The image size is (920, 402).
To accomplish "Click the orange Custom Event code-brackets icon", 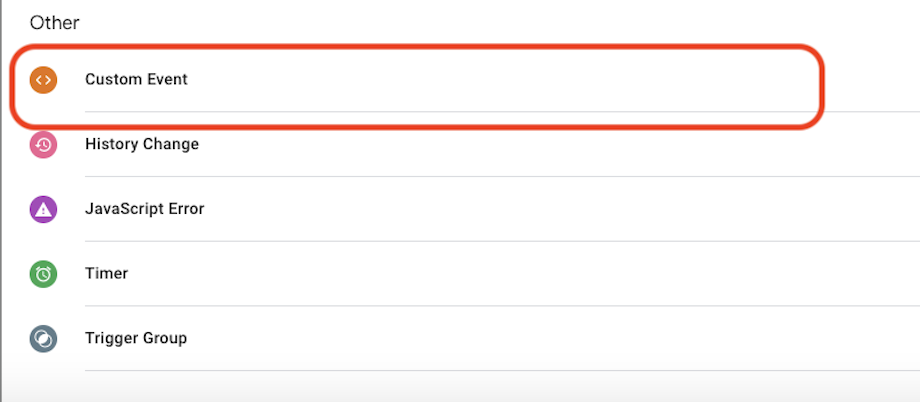I will (43, 79).
